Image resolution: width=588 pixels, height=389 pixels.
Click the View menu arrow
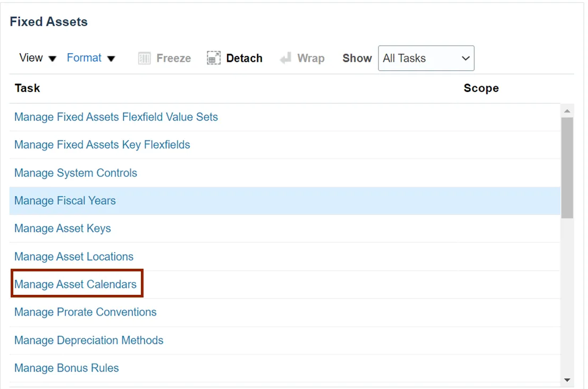coord(53,59)
